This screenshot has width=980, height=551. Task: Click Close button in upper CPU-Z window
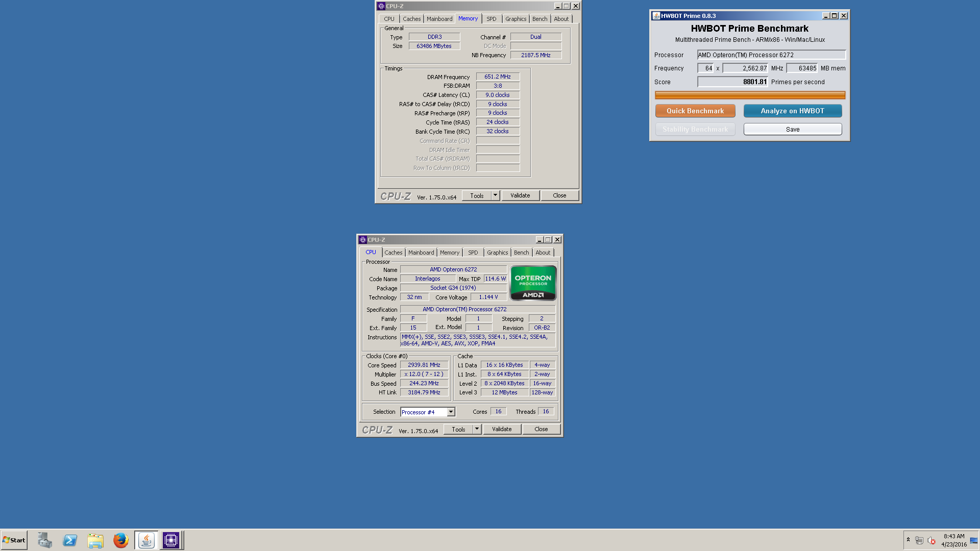pyautogui.click(x=559, y=195)
